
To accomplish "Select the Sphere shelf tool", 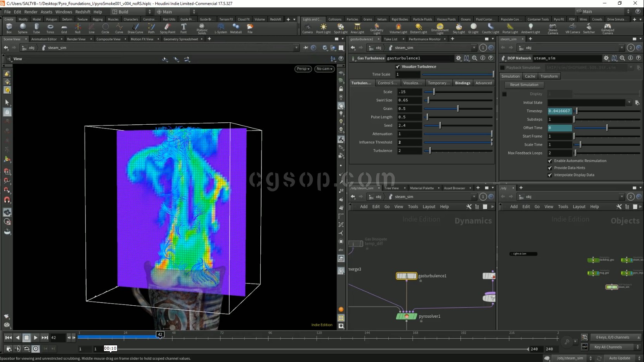I will pyautogui.click(x=23, y=28).
